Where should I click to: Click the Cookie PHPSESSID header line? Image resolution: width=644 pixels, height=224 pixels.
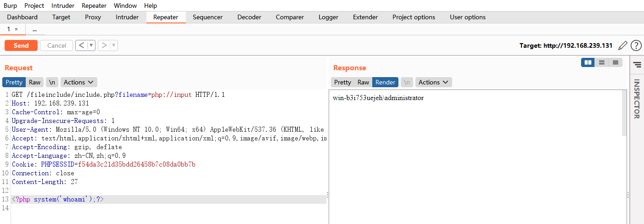point(104,164)
